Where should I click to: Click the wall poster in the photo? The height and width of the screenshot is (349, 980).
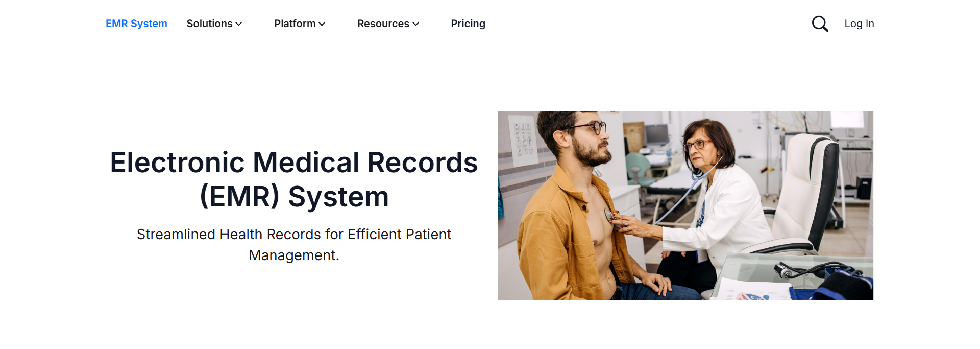pyautogui.click(x=523, y=138)
